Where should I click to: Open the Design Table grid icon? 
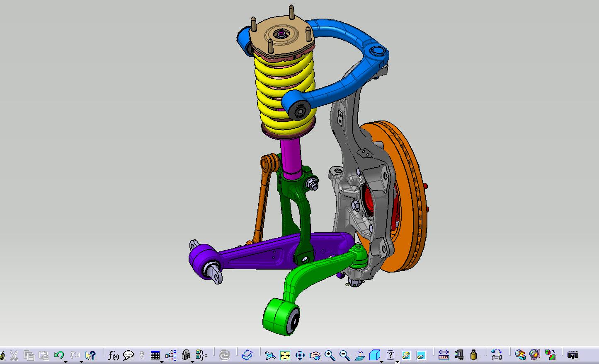(x=155, y=355)
